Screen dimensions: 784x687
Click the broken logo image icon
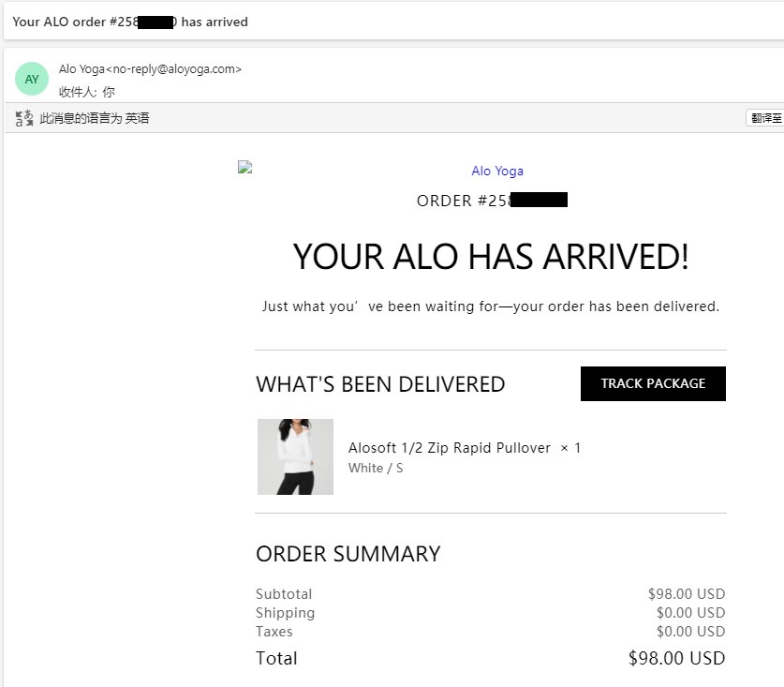point(245,168)
